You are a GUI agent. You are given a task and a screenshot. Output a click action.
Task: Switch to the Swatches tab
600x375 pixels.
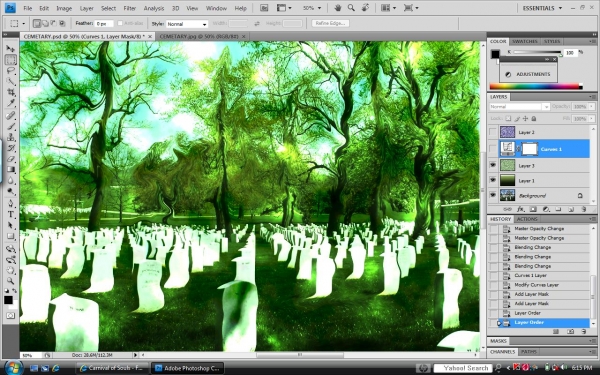[x=525, y=41]
